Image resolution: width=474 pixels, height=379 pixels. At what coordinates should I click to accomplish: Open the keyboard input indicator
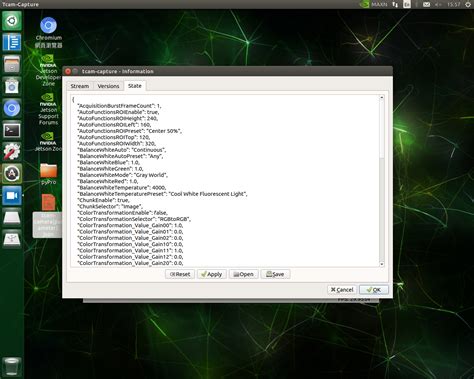407,4
